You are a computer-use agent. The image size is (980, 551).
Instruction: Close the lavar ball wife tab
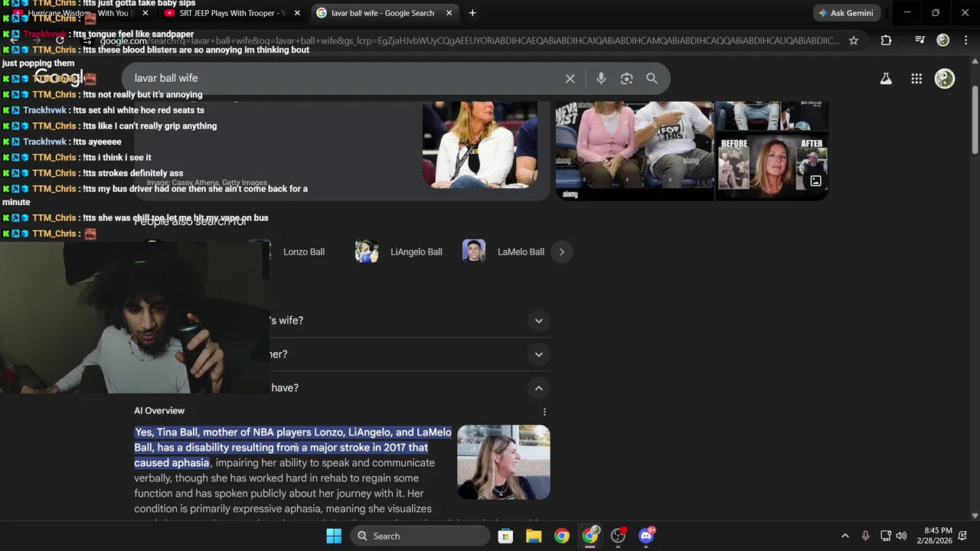[x=449, y=13]
